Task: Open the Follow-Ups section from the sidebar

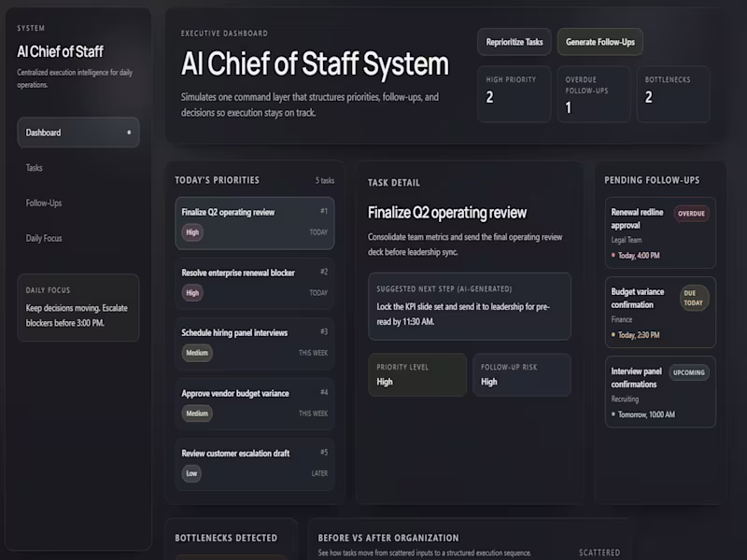Action: coord(43,203)
